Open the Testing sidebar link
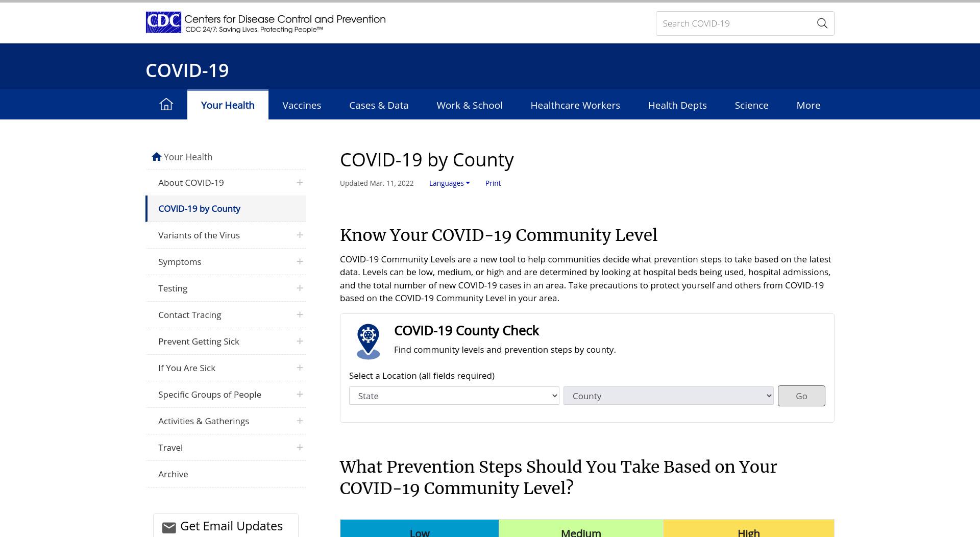The width and height of the screenshot is (980, 537). (x=173, y=288)
